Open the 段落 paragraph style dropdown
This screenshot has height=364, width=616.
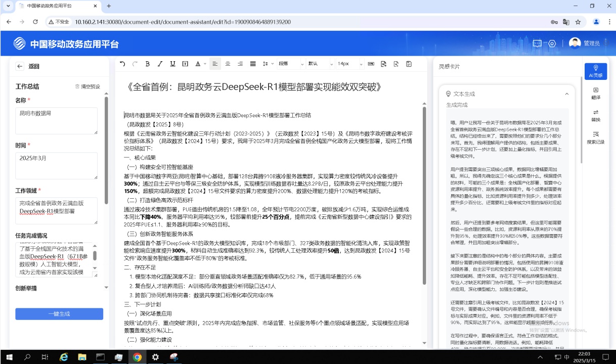tap(290, 64)
